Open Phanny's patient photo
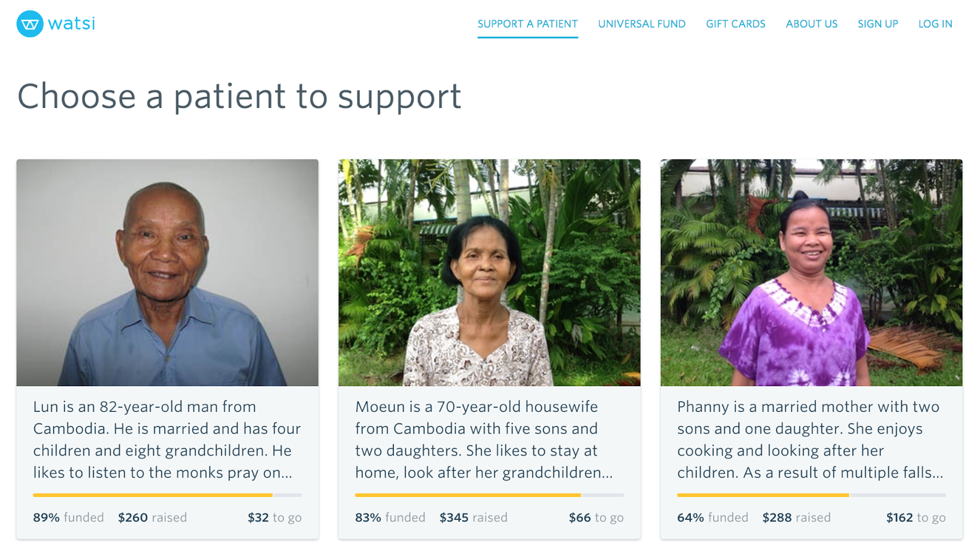Screen dimensions: 980x551 pos(811,273)
